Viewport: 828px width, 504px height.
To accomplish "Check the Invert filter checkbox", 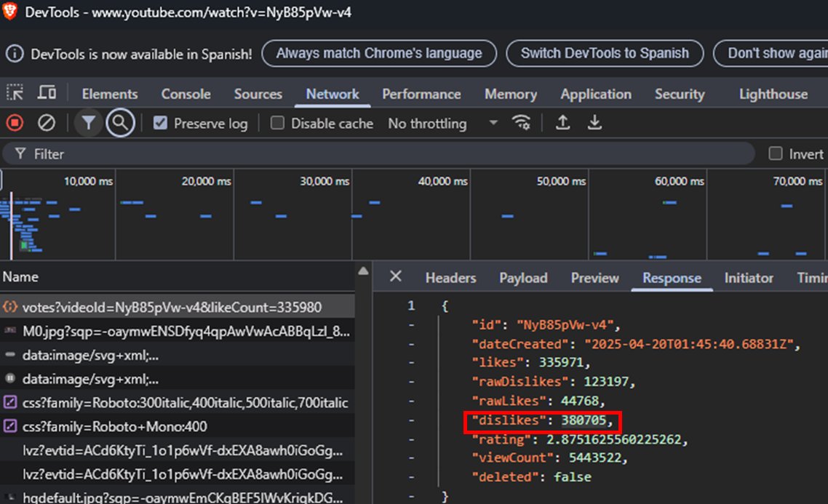I will (775, 153).
